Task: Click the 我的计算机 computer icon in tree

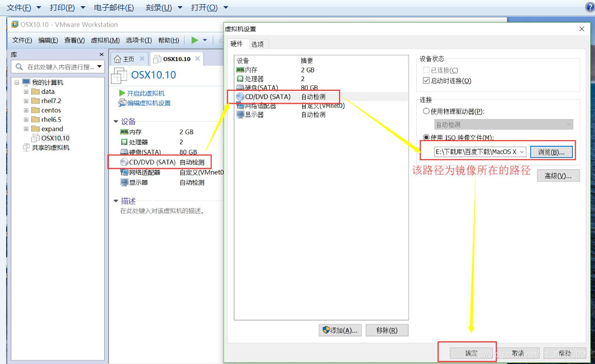Action: click(26, 82)
